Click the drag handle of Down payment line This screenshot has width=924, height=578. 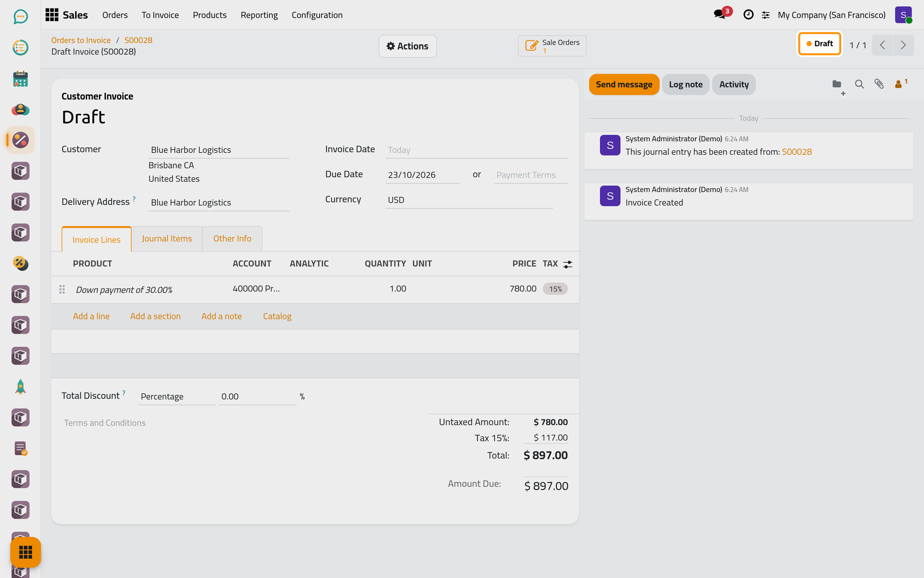(62, 289)
